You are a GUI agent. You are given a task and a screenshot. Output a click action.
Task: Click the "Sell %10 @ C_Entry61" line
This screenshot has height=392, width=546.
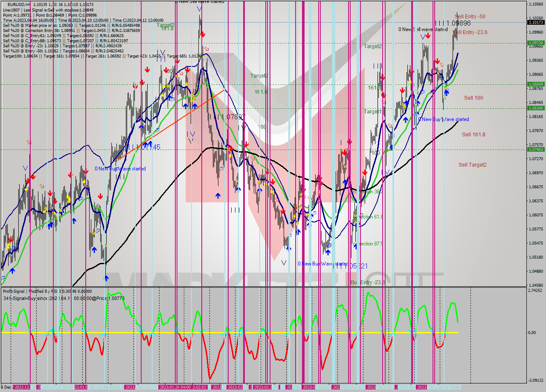[63, 36]
